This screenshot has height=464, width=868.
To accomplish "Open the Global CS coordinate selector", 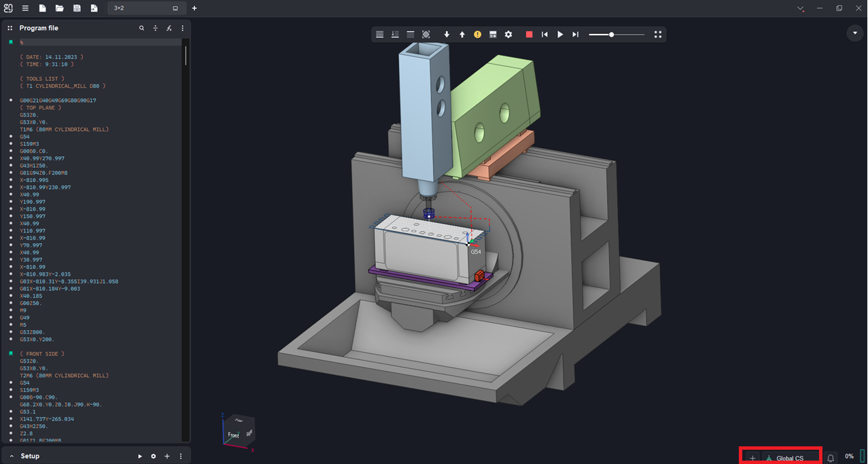I will click(x=789, y=458).
